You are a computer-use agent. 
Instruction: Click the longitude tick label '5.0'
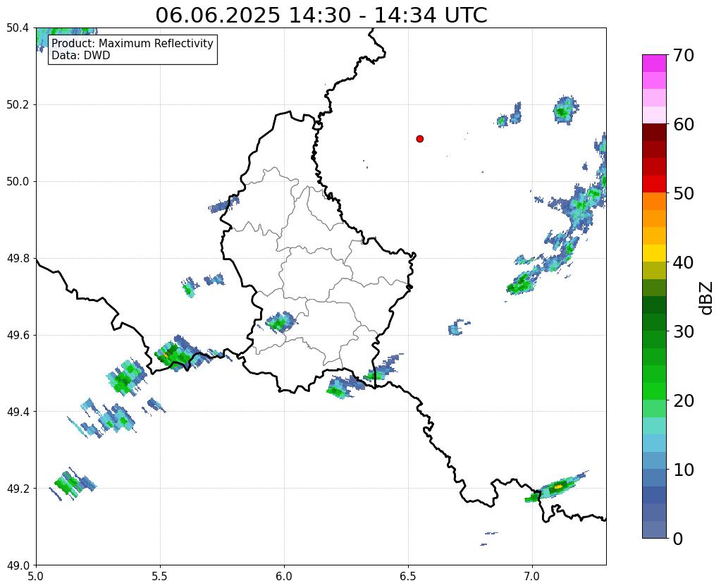[x=36, y=576]
